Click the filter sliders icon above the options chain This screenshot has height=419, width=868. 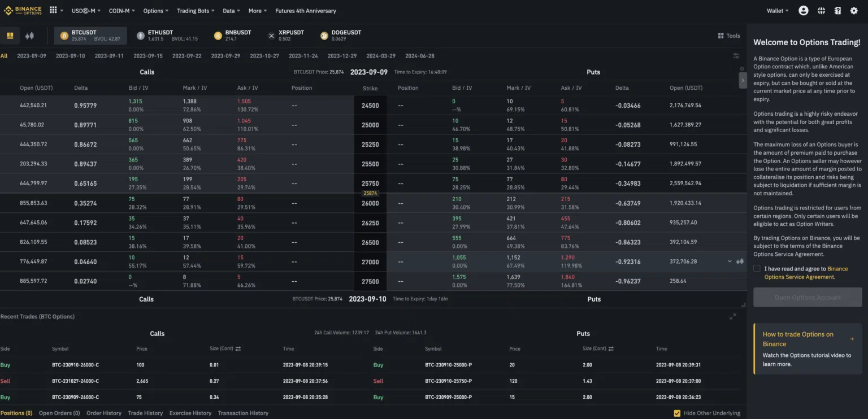(736, 56)
